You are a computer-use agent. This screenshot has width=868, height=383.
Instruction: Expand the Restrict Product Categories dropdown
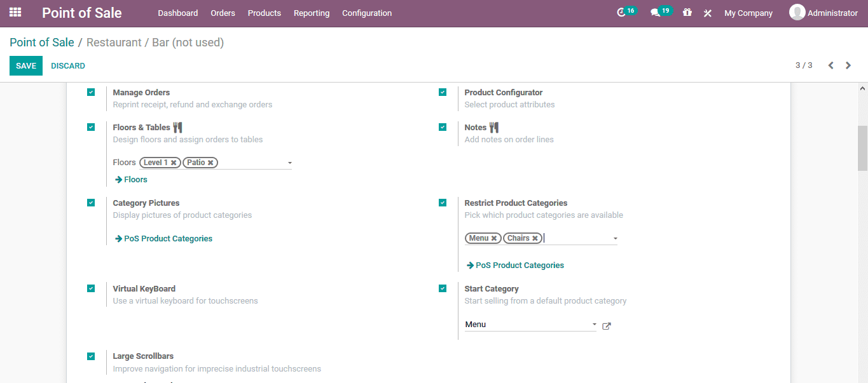pyautogui.click(x=614, y=238)
